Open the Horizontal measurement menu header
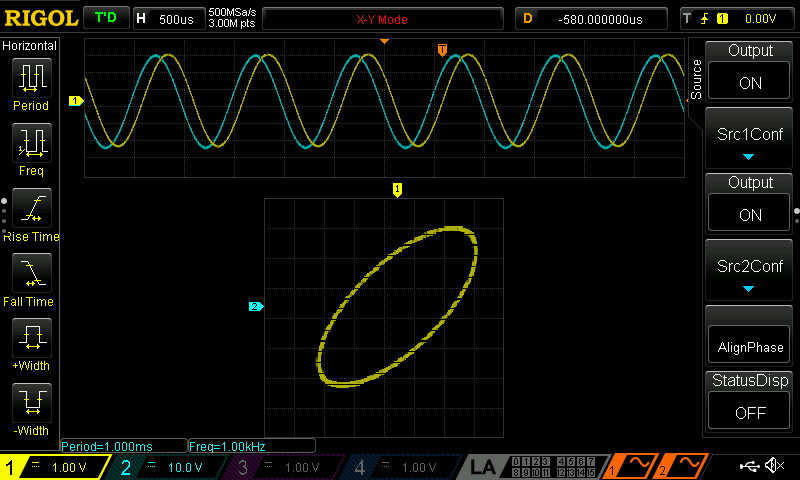Image resolution: width=800 pixels, height=480 pixels. pyautogui.click(x=30, y=46)
